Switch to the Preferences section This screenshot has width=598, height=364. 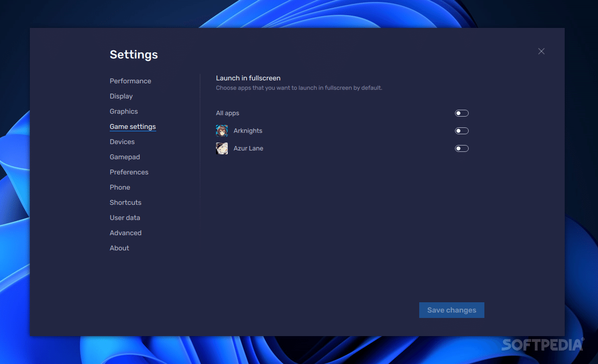click(129, 172)
